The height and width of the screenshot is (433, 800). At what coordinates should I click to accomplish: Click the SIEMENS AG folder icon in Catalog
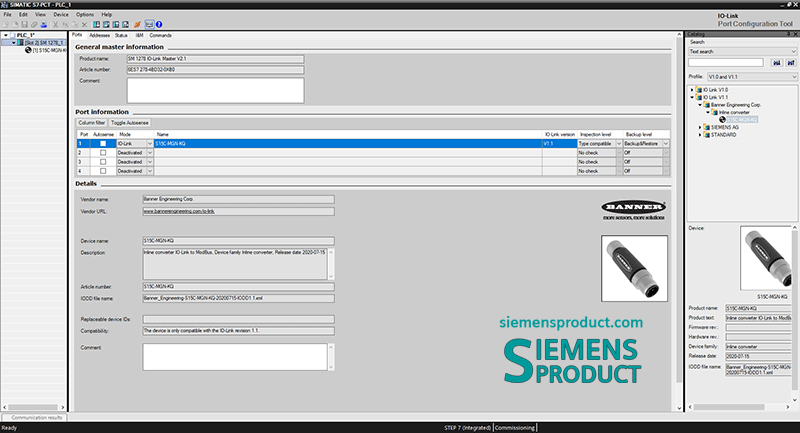(707, 127)
